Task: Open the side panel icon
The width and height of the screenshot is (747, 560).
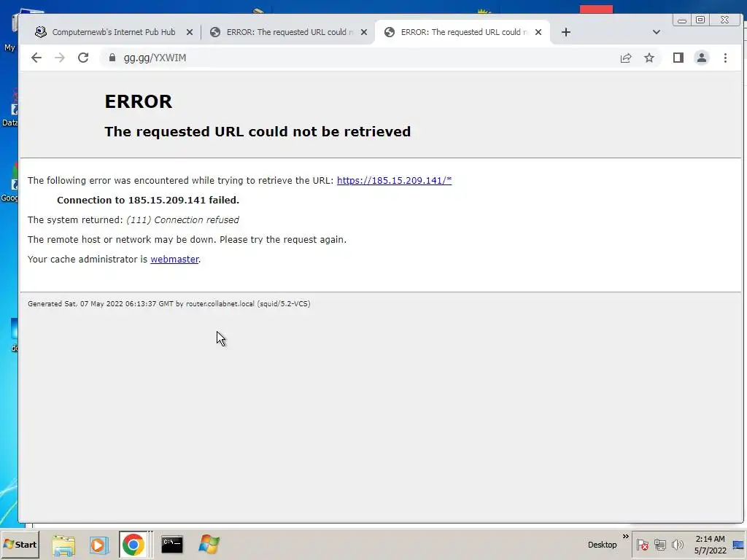Action: pos(678,58)
